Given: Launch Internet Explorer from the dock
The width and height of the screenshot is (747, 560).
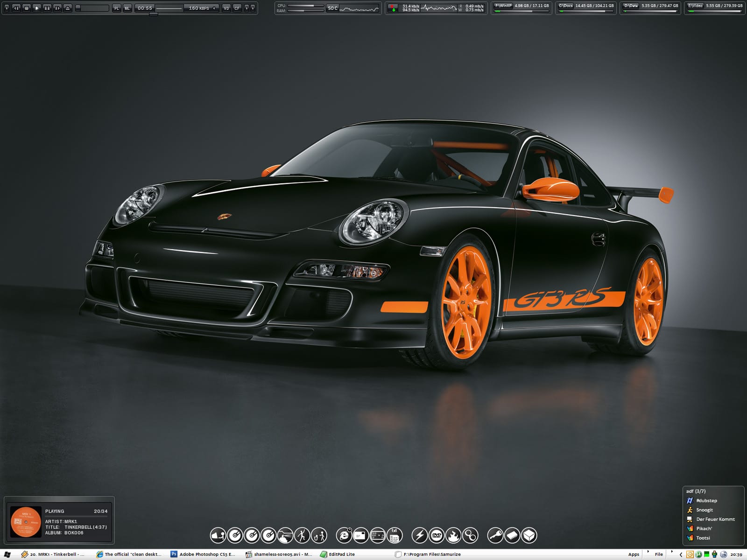Looking at the screenshot, I should [x=344, y=535].
